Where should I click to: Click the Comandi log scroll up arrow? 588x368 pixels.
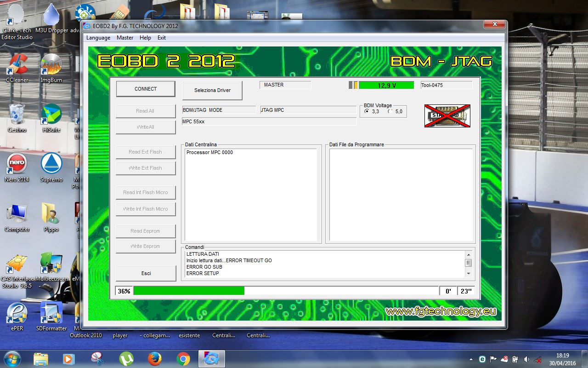[469, 255]
